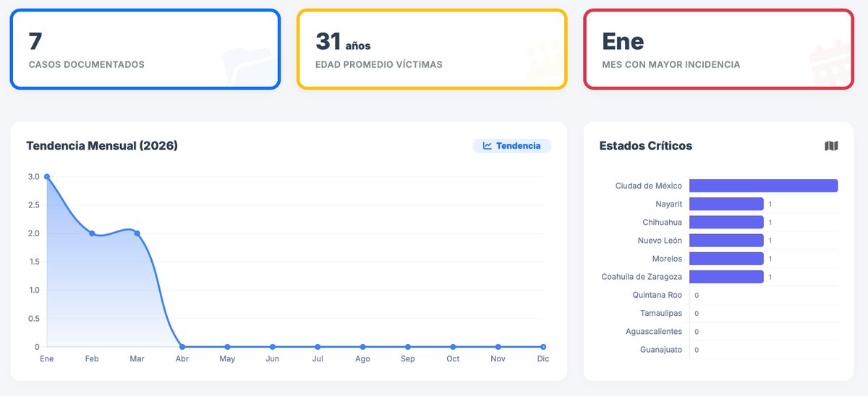Click the Coahuila de Zaragoza bar

point(726,277)
